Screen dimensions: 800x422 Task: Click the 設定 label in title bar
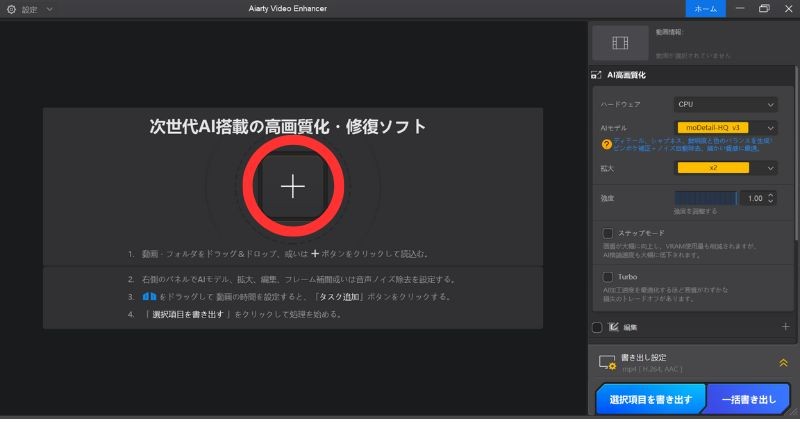(x=30, y=10)
